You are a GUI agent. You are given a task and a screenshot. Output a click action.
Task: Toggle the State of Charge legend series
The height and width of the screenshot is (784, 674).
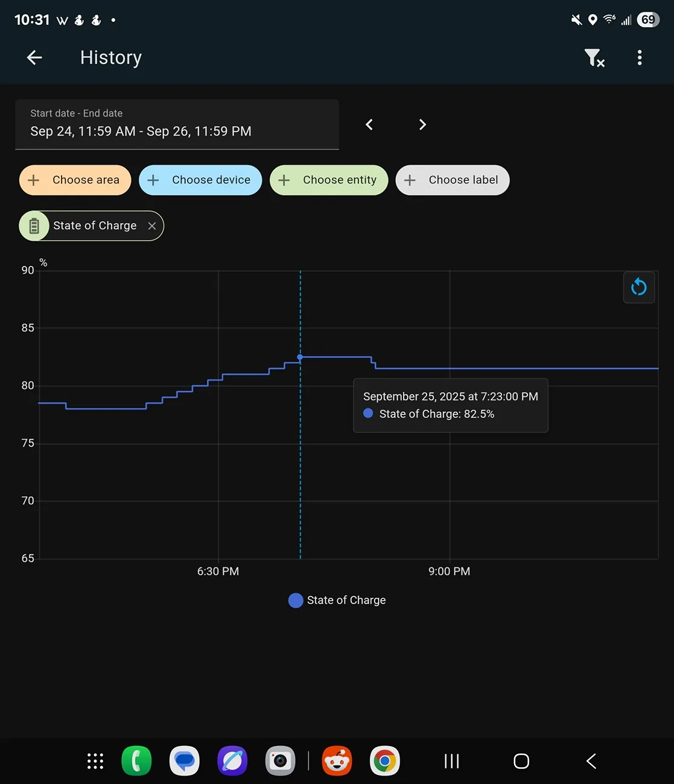(x=337, y=600)
